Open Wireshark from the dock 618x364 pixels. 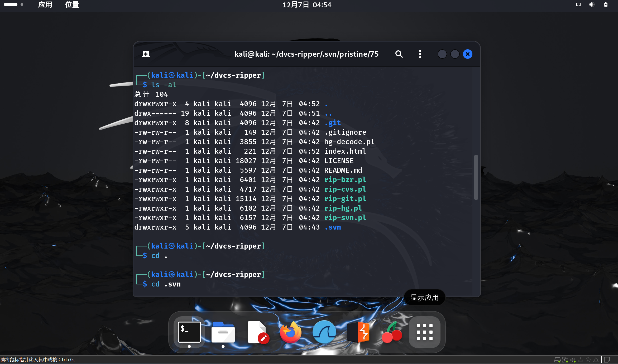coord(324,332)
